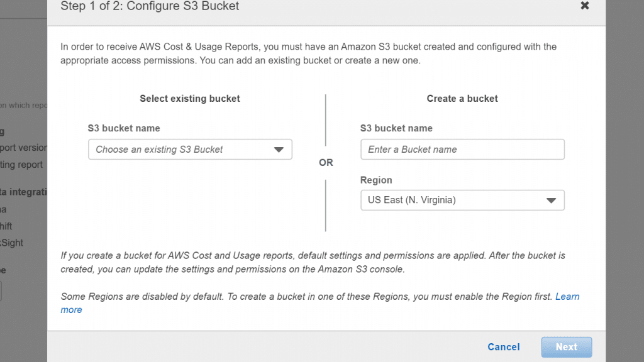Click the paragraph starting 'In order to receive'
This screenshot has width=644, height=362.
(x=308, y=53)
